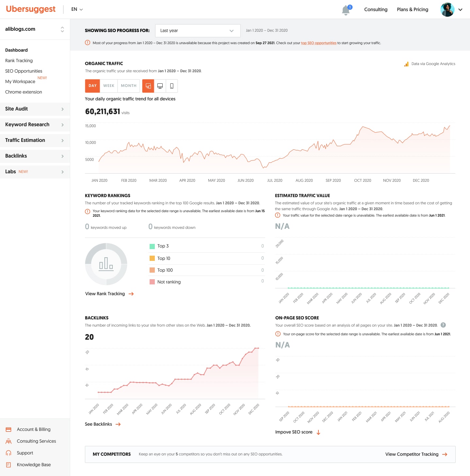Select all devices traffic icon
Viewport: 470px width, 476px height.
click(x=148, y=86)
